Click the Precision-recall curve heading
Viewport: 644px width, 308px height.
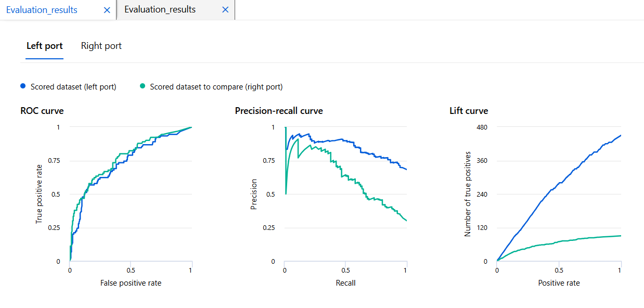(279, 111)
